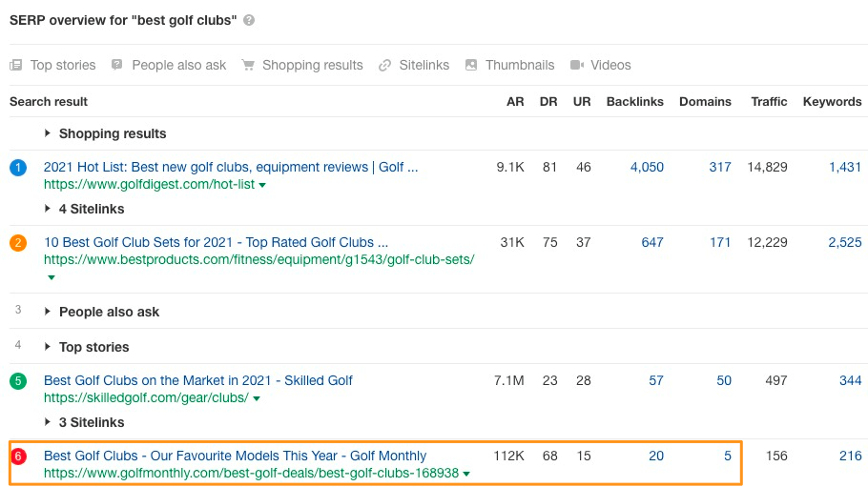Open dropdown arrow after golfmonthly.com URL
868x487 pixels.
click(466, 474)
